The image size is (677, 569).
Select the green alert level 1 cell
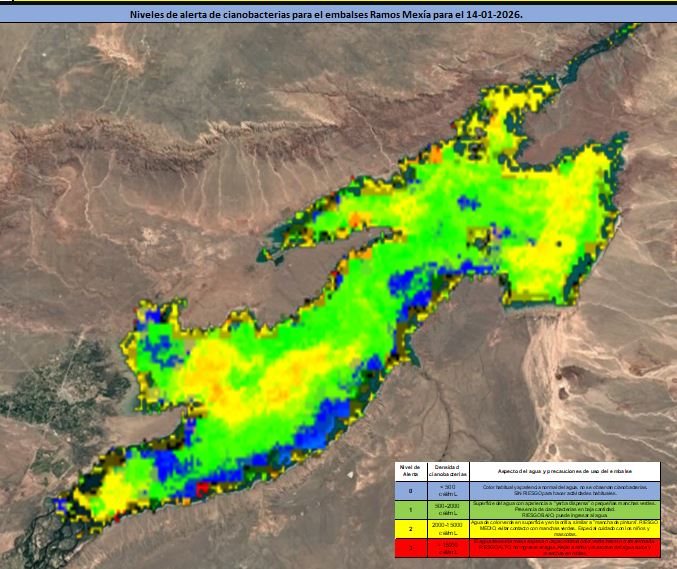coord(409,508)
